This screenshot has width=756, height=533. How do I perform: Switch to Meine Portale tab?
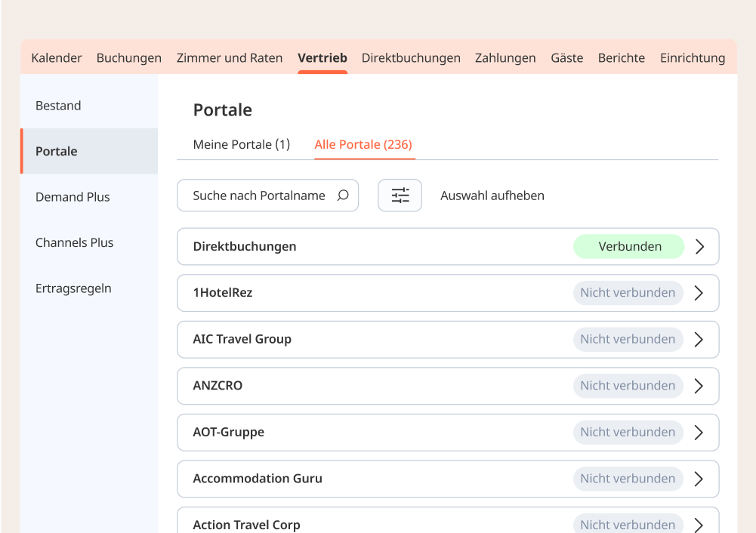tap(241, 144)
